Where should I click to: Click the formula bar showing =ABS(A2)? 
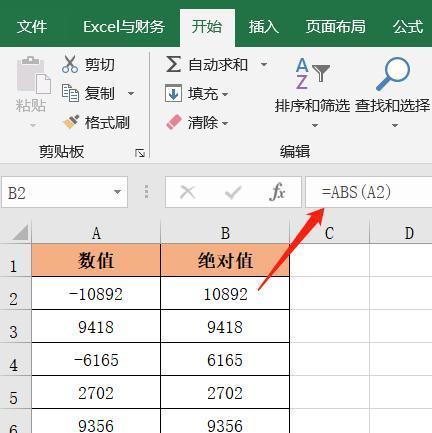point(369,192)
